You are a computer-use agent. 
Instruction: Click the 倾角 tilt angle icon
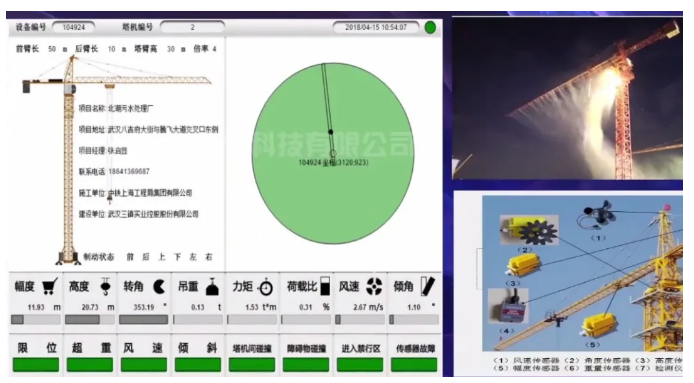click(x=428, y=286)
